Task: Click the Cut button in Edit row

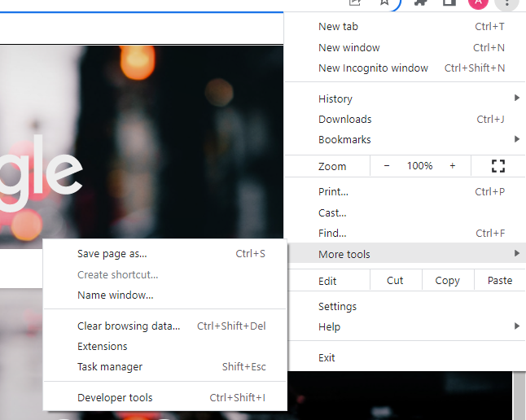Action: pos(395,281)
